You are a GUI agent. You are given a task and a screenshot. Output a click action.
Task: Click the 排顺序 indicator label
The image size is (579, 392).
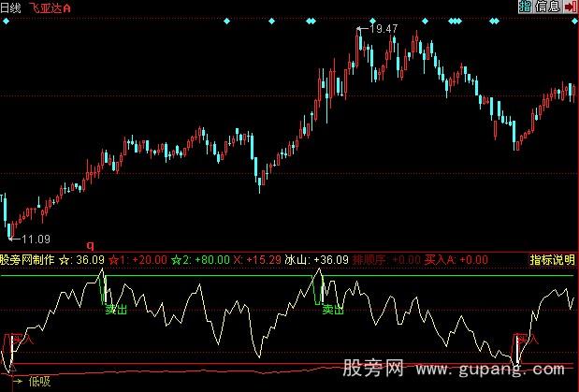(369, 259)
